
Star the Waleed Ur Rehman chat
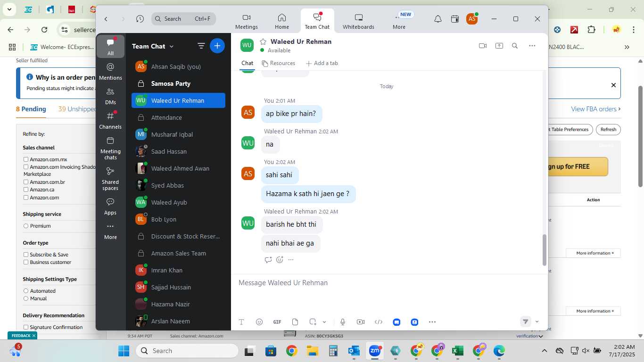pyautogui.click(x=263, y=41)
